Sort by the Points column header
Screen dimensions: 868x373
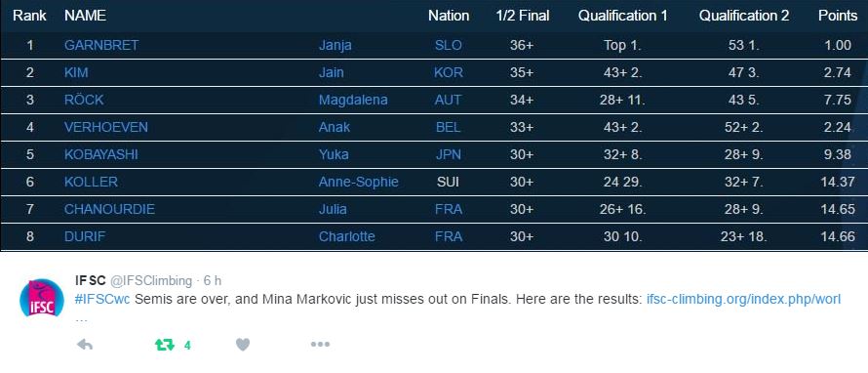pyautogui.click(x=838, y=16)
